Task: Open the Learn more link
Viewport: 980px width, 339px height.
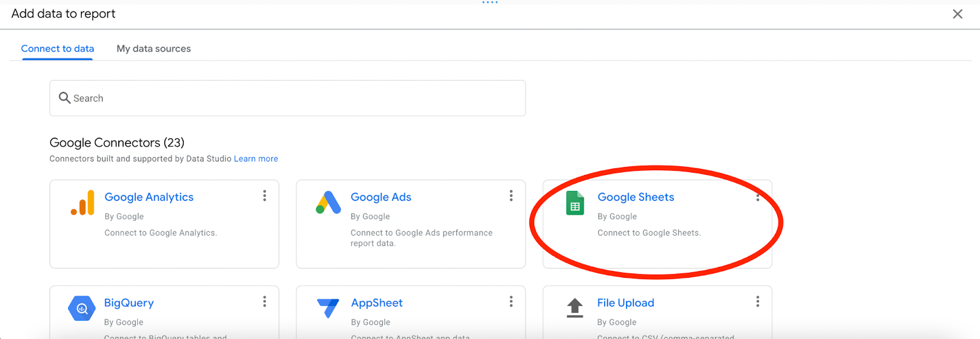Action: click(x=256, y=158)
